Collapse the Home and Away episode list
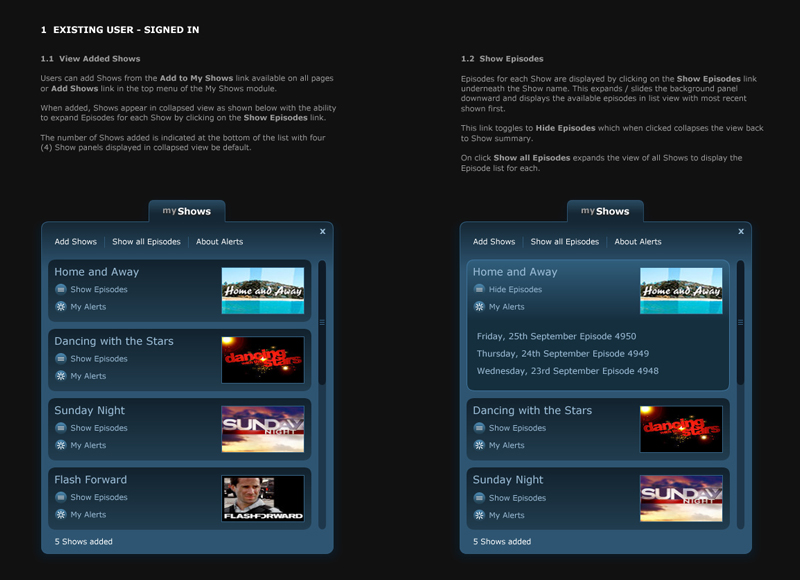800x580 pixels. tap(504, 288)
